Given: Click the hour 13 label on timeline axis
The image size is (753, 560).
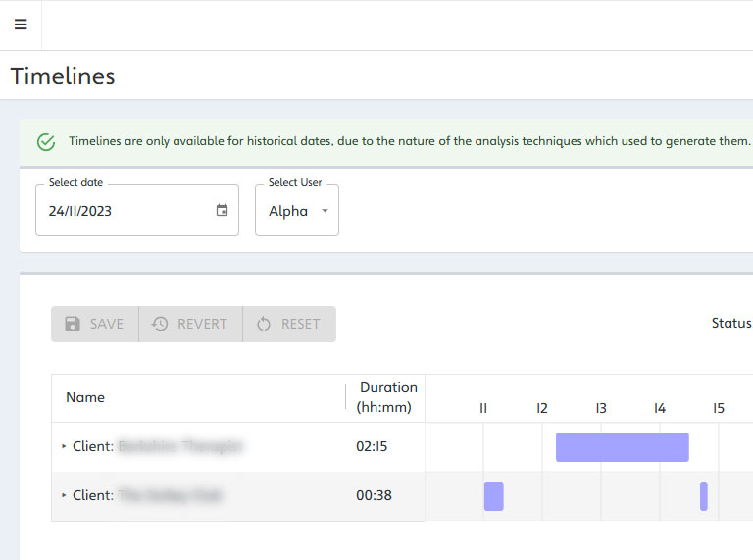Looking at the screenshot, I should 601,408.
